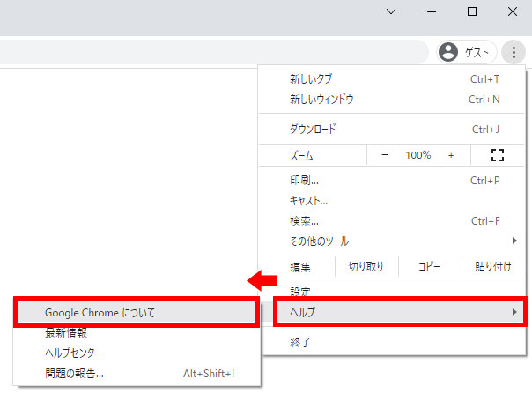Click the ズーム label in the menu

click(x=301, y=156)
